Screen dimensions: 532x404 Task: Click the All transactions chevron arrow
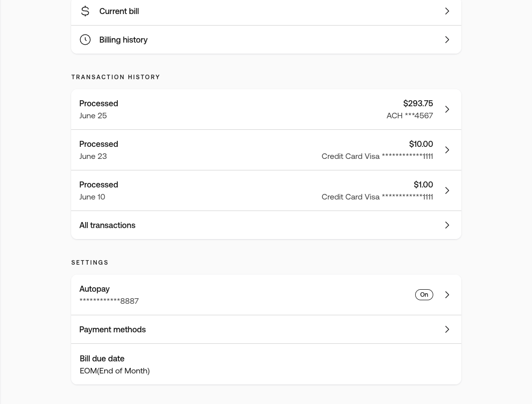447,225
